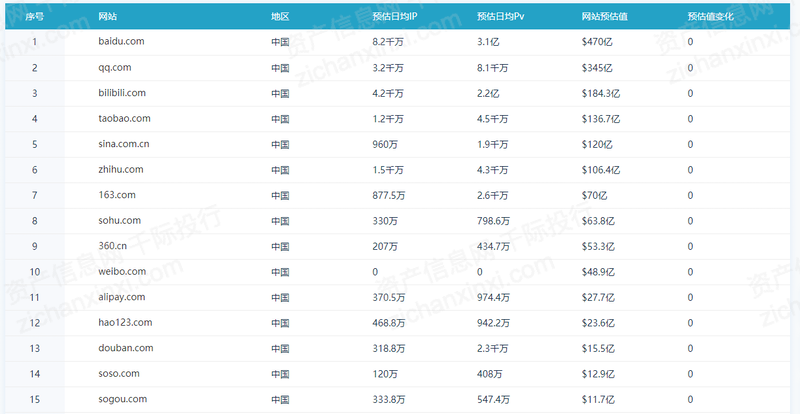Image resolution: width=800 pixels, height=414 pixels.
Task: Click the $184.3亿 valuation cell
Action: coord(601,93)
